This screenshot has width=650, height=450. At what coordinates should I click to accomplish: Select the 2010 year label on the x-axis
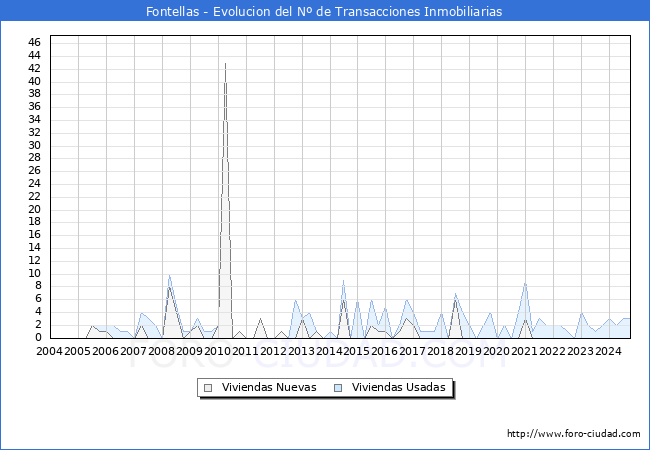click(217, 351)
